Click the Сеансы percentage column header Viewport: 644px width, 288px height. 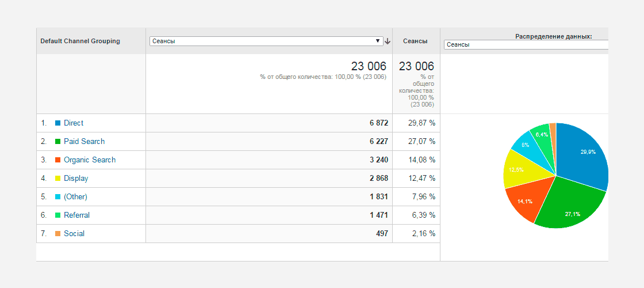415,41
